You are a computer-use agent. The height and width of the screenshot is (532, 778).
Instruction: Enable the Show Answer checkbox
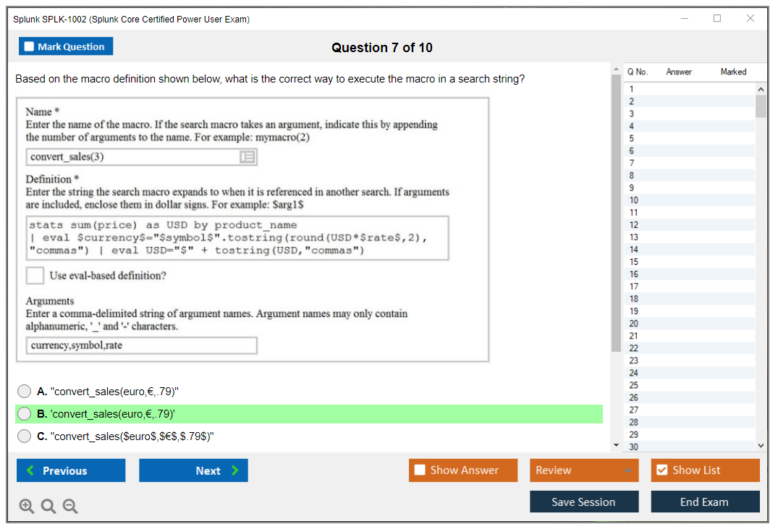coord(420,470)
